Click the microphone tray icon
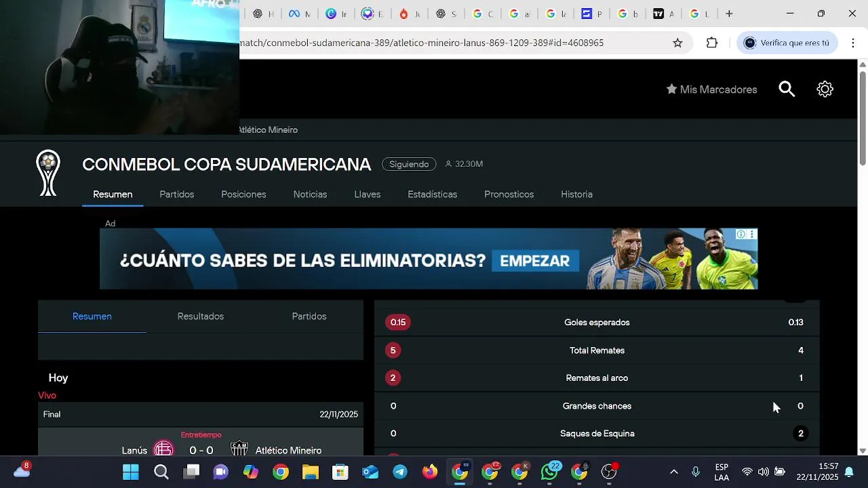 (696, 472)
